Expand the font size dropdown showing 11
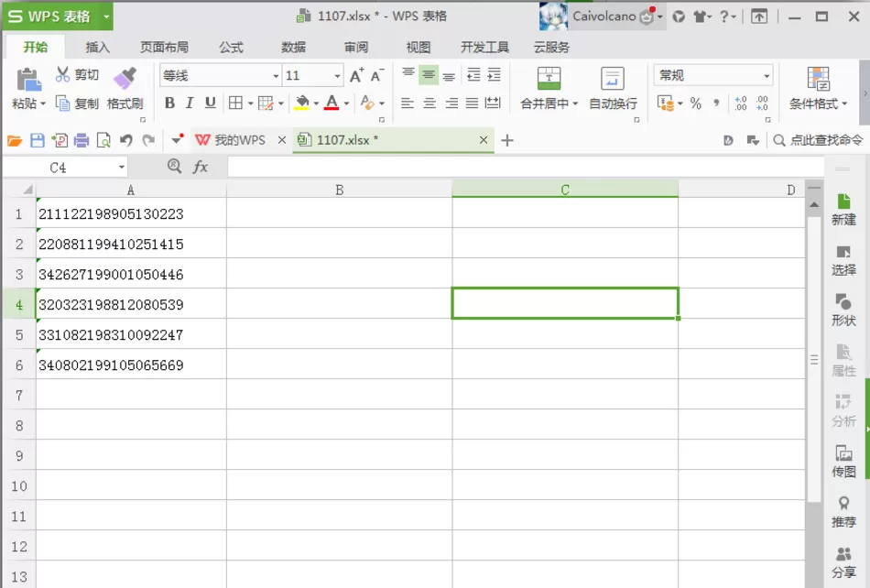The width and height of the screenshot is (870, 588). click(x=337, y=75)
